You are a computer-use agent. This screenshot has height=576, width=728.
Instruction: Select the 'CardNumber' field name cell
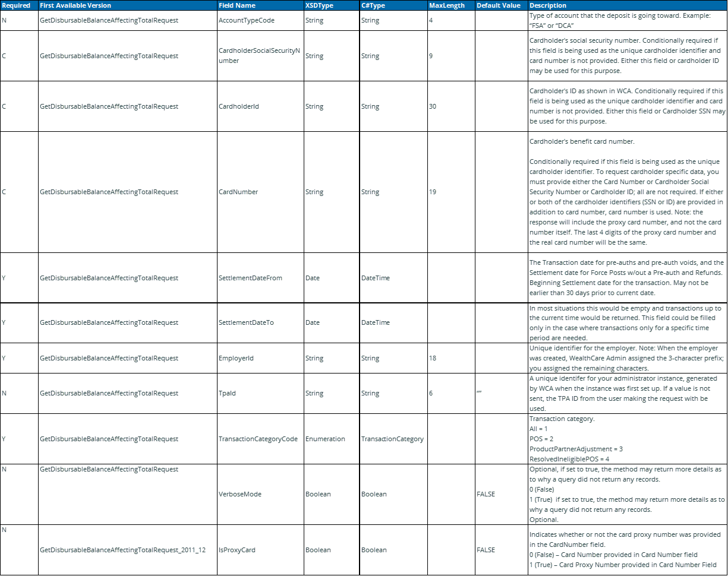point(260,192)
